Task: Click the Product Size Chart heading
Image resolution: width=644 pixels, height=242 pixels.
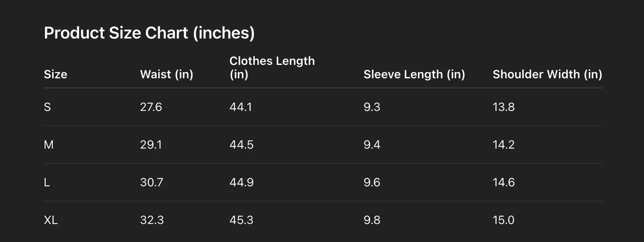Action: pos(149,33)
